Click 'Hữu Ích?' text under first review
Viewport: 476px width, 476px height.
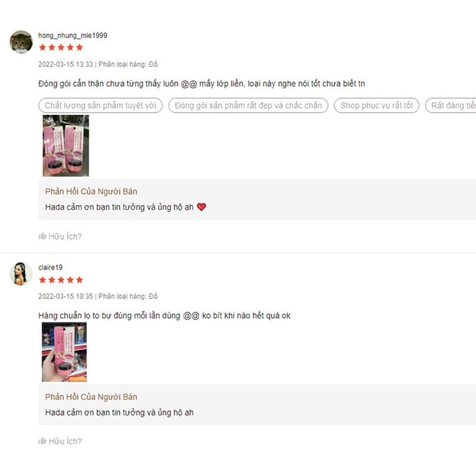coord(65,236)
